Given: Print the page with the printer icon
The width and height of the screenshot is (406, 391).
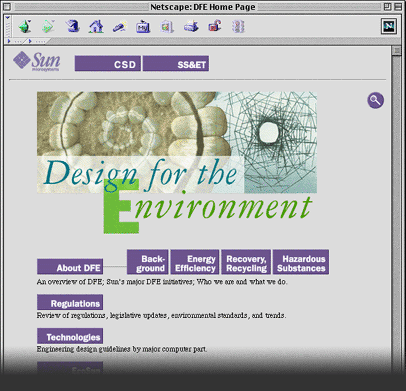Looking at the screenshot, I should tap(191, 26).
